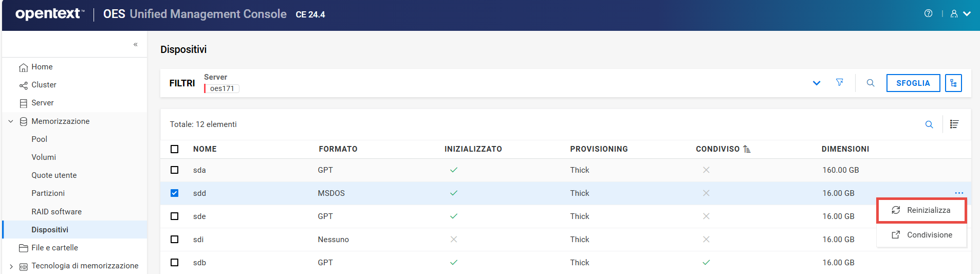This screenshot has height=274, width=980.
Task: Open the more actions menu for sdd
Action: pos(959,193)
